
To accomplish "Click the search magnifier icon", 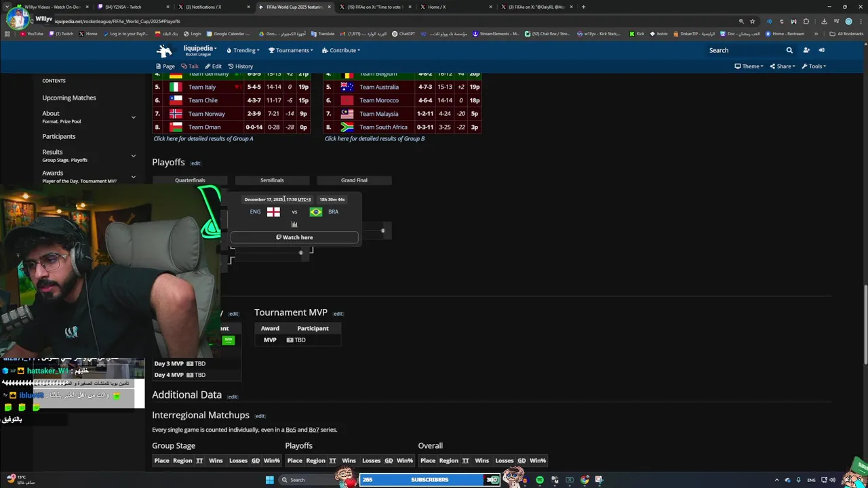I will pos(789,50).
